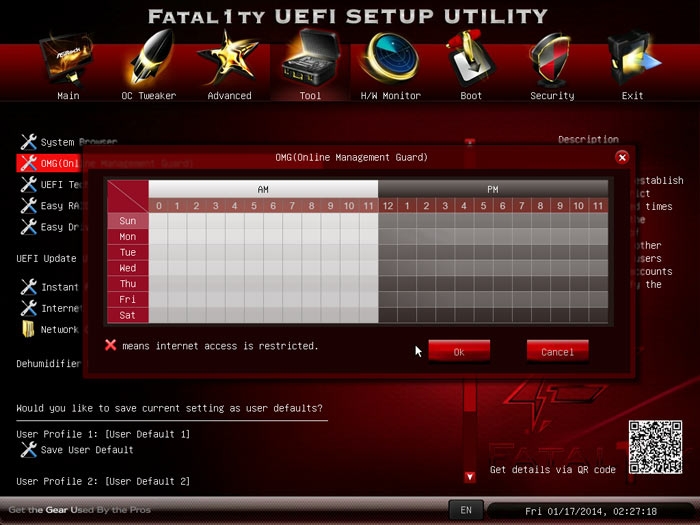The width and height of the screenshot is (700, 525).
Task: Click the scroll down arrow
Action: 470,477
